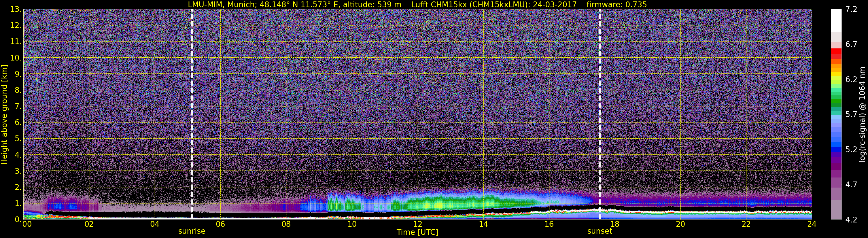Click the height axis tick label '6.'
Screen dimensions: 868x238
click(18, 122)
